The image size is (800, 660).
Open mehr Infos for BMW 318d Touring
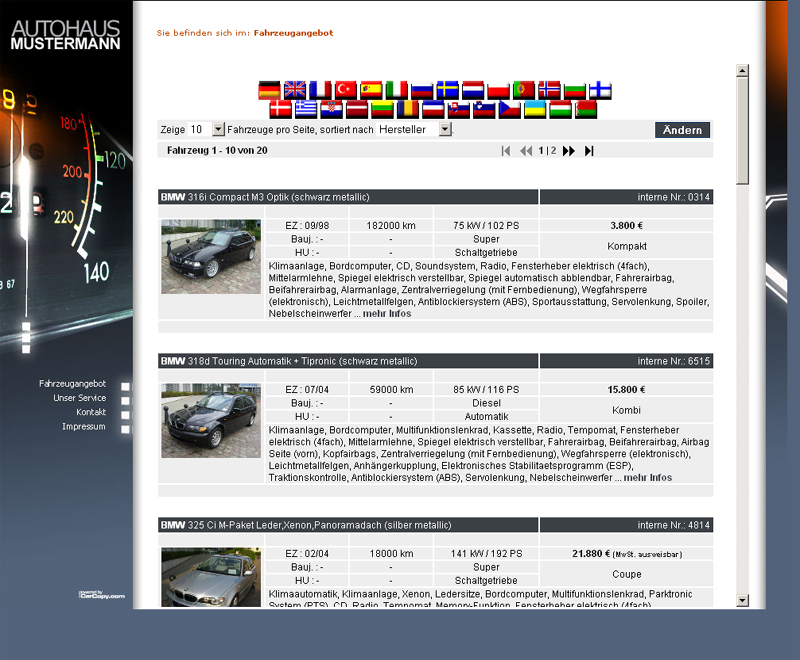pos(647,478)
